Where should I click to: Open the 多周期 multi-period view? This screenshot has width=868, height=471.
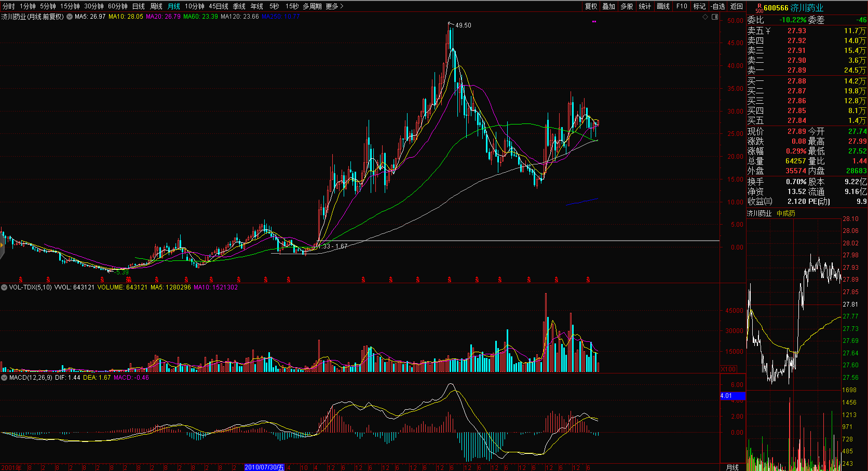point(313,6)
